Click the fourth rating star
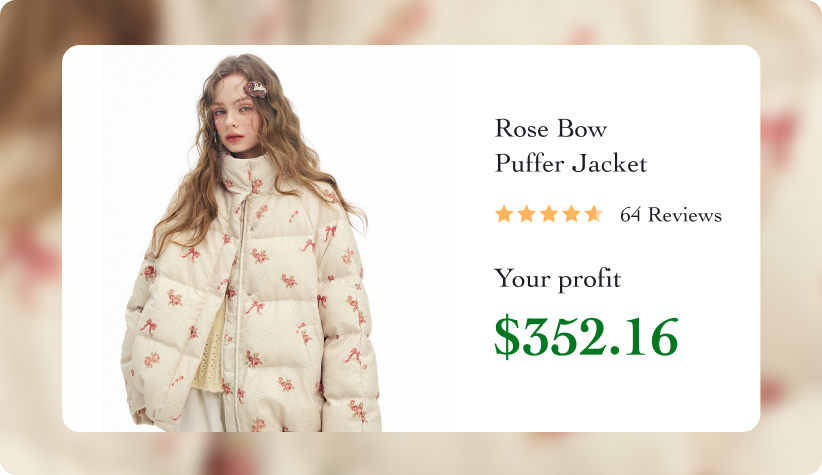The width and height of the screenshot is (822, 475). 571,214
